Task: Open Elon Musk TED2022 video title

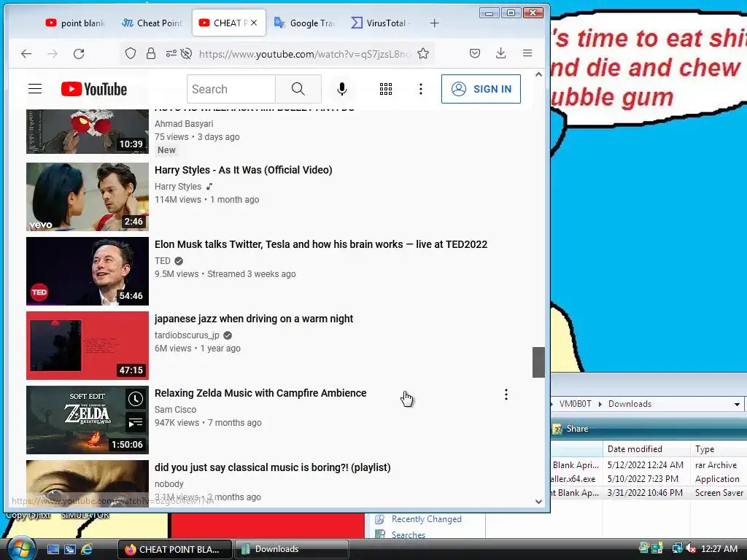Action: coord(321,244)
